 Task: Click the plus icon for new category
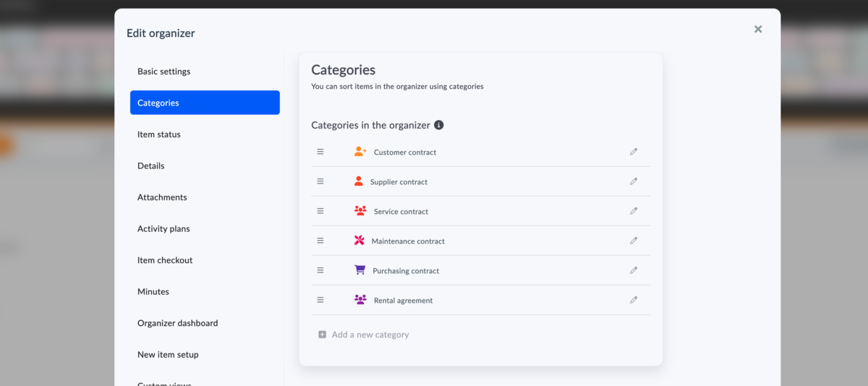point(323,335)
